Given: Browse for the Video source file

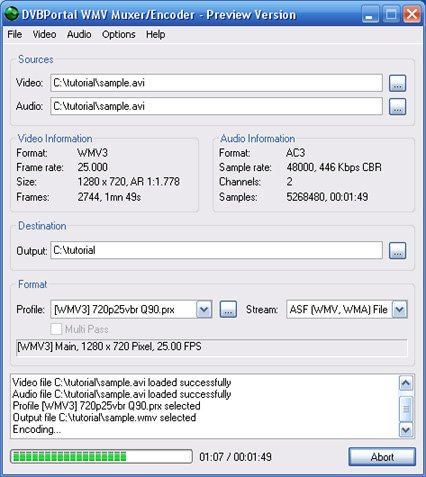Looking at the screenshot, I should [397, 83].
